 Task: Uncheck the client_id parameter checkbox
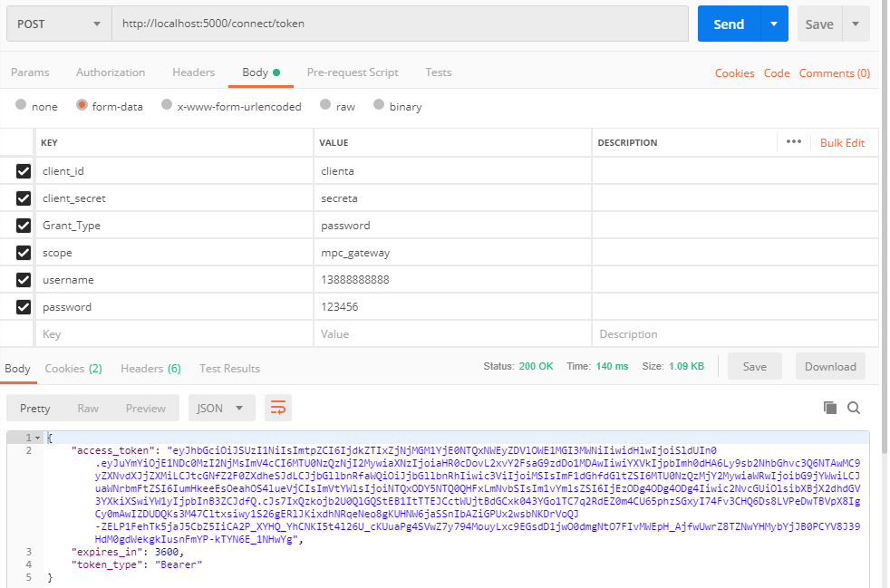24,171
